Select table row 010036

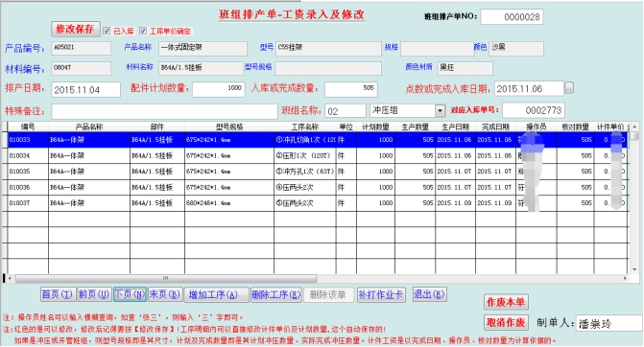point(317,188)
